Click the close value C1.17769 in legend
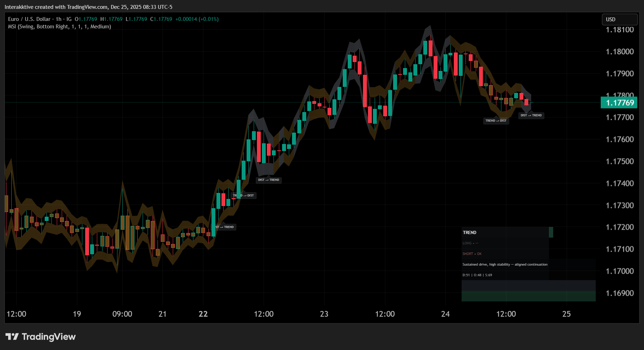The height and width of the screenshot is (350, 644). pyautogui.click(x=161, y=19)
